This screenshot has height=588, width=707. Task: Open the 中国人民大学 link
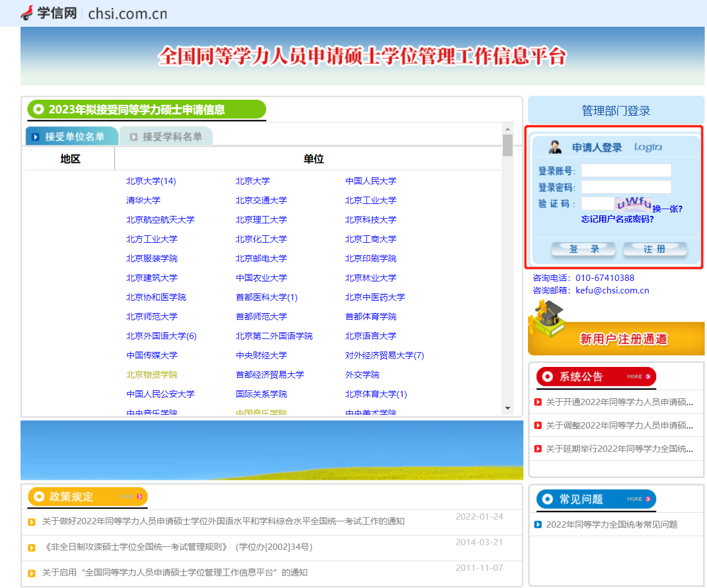tap(371, 181)
